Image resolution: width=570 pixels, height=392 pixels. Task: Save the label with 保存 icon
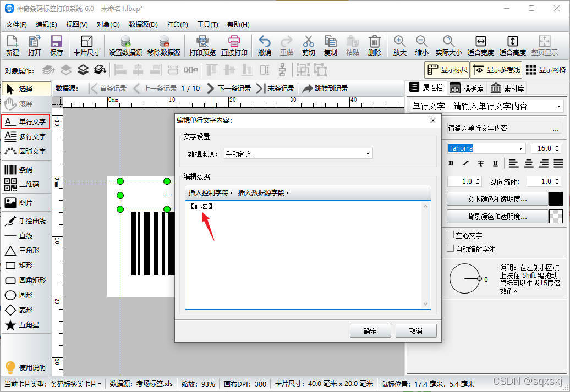point(56,46)
